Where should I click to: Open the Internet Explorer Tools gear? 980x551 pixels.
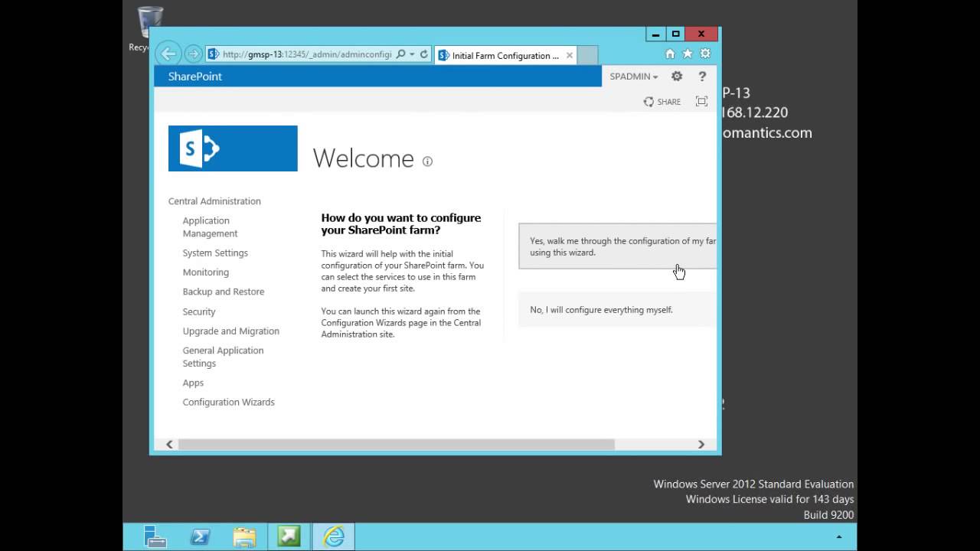click(x=705, y=54)
